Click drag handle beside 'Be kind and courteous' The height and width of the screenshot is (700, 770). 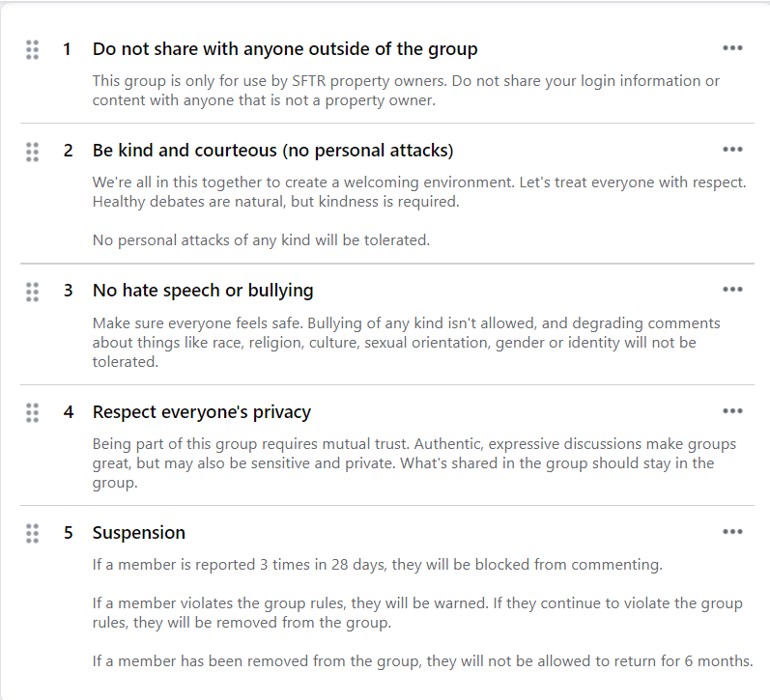coord(33,152)
